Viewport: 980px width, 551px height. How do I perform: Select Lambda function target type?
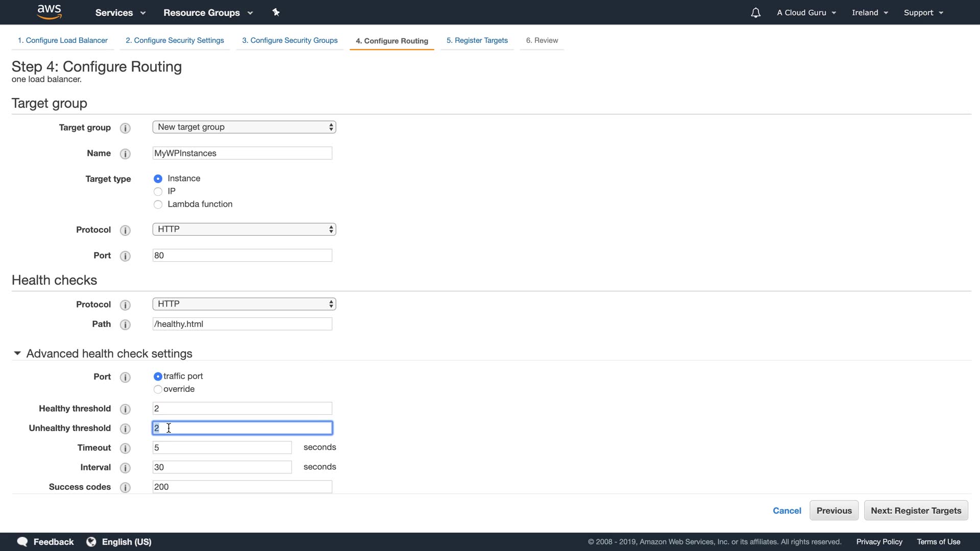(158, 205)
